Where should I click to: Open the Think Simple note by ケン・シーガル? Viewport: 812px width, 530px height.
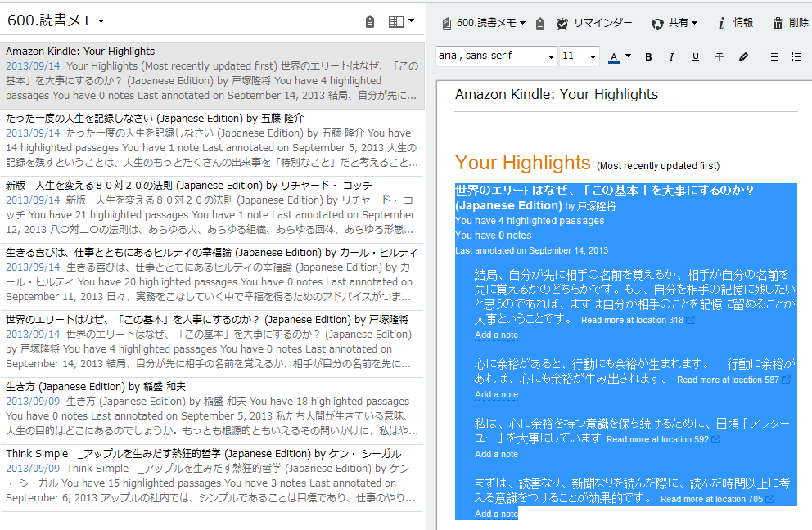(212, 478)
